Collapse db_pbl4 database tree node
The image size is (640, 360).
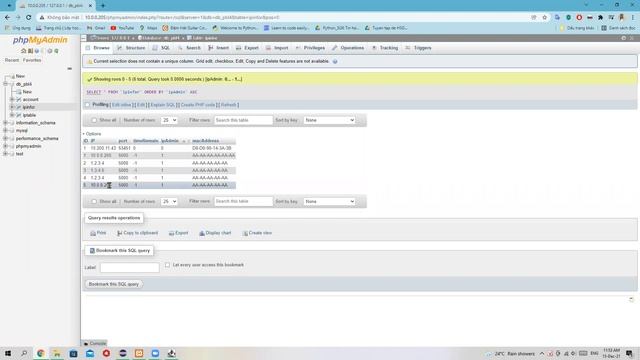6,84
